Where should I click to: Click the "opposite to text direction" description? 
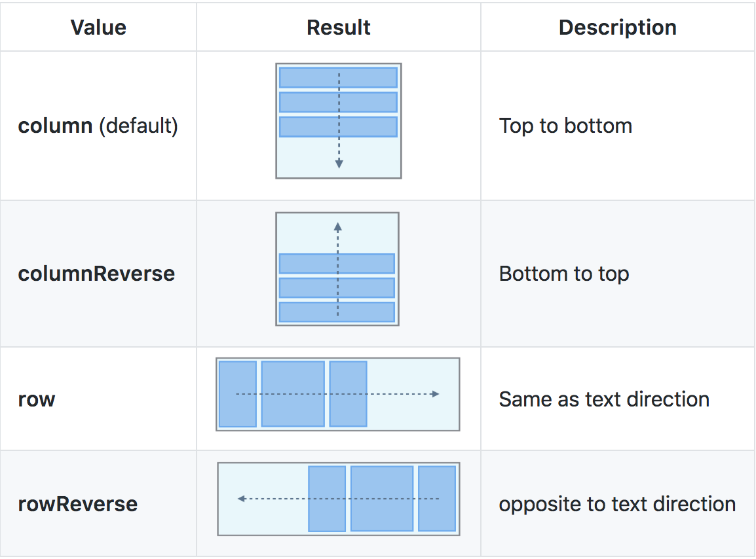pyautogui.click(x=617, y=504)
